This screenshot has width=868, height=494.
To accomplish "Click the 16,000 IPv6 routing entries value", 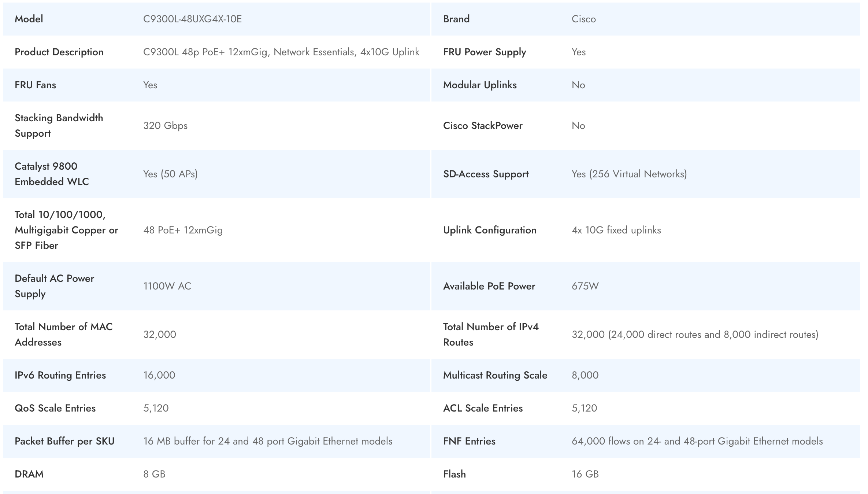I will coord(159,375).
